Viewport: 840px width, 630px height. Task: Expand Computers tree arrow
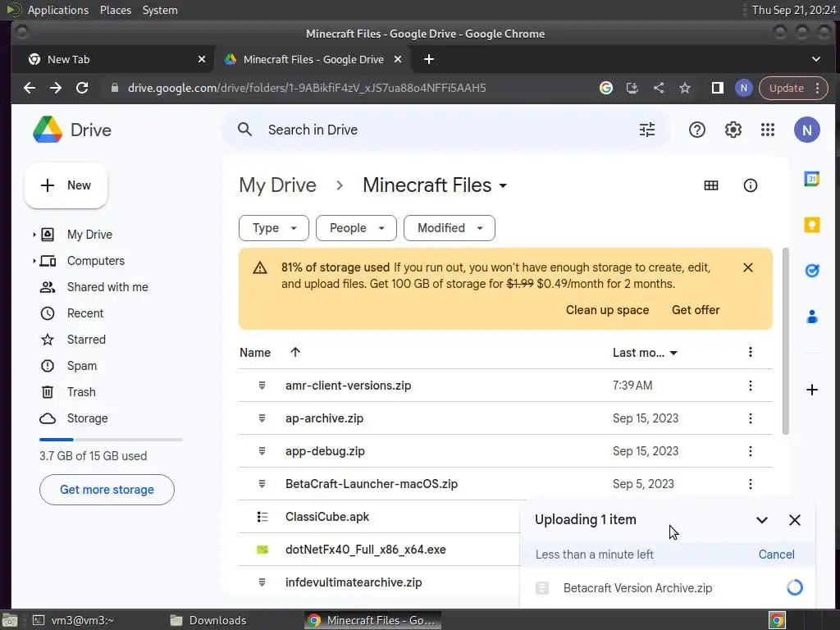(x=34, y=261)
